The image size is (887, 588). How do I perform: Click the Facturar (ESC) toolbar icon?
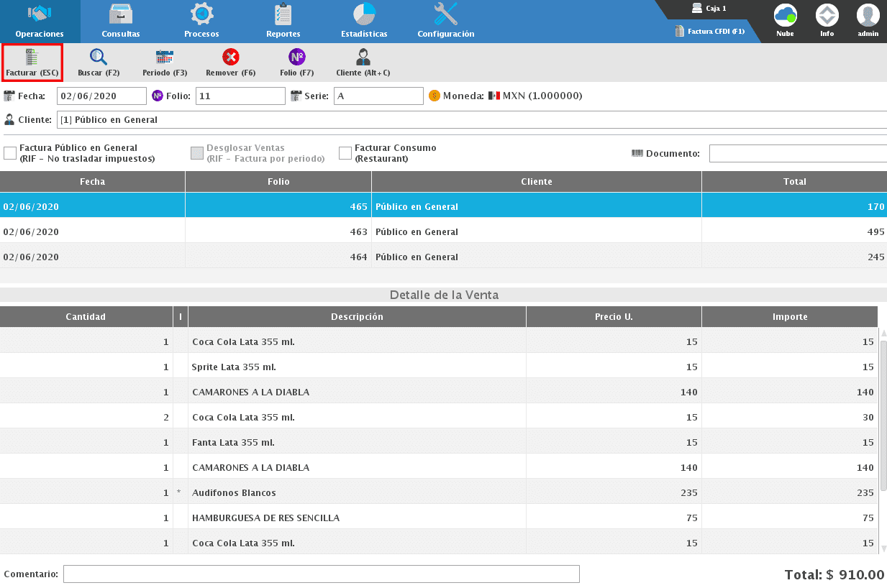[32, 62]
